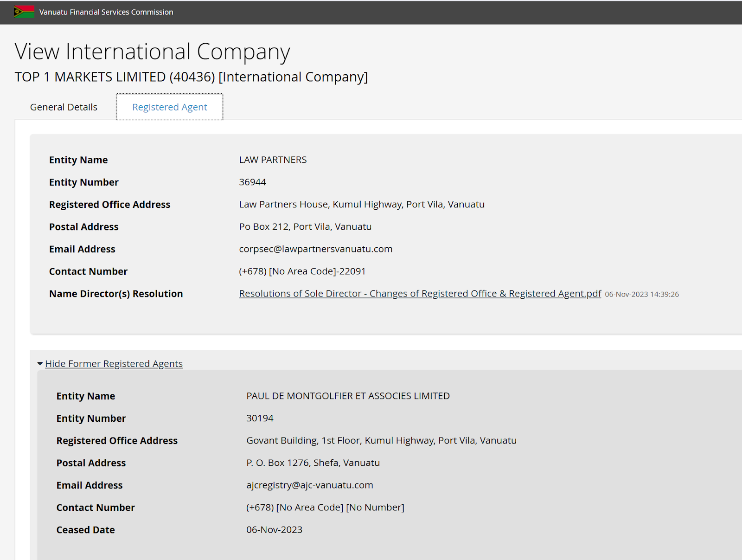Click the ceased date value 06-Nov-2023
Image resolution: width=742 pixels, height=560 pixels.
(x=274, y=530)
